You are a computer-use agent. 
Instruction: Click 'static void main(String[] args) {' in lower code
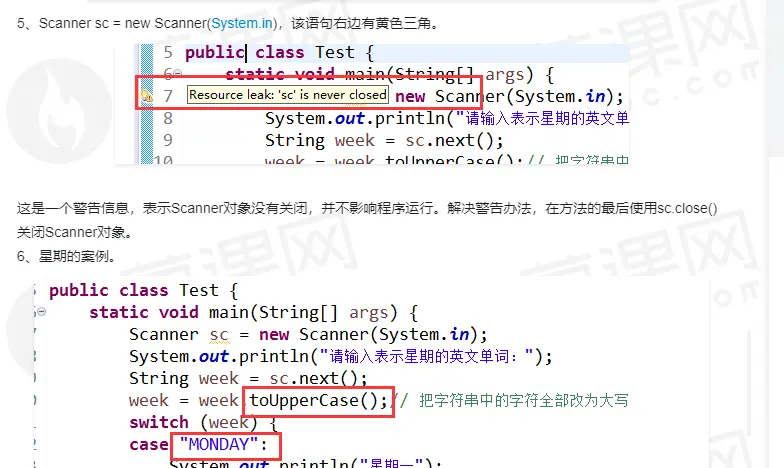254,312
